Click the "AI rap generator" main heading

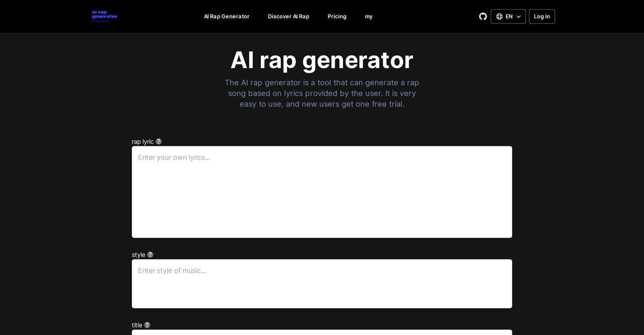click(x=322, y=60)
